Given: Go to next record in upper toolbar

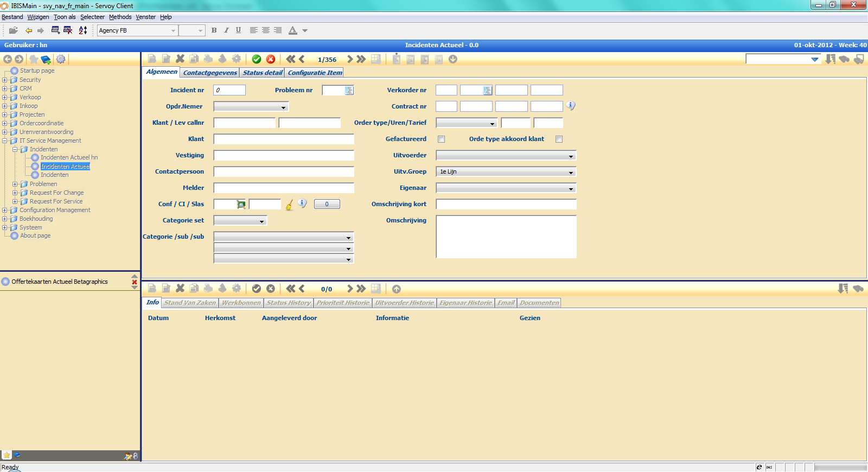Looking at the screenshot, I should pyautogui.click(x=350, y=59).
